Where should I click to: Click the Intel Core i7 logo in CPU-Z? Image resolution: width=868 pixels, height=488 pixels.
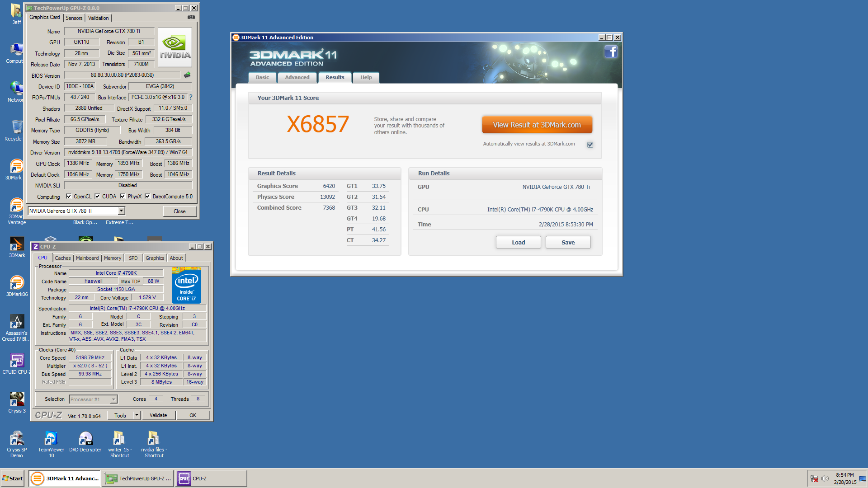point(186,286)
